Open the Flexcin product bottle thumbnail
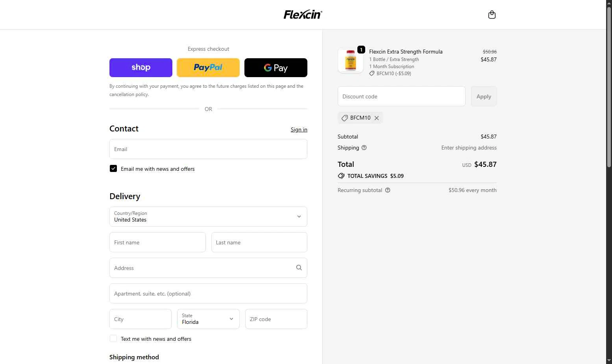 tap(351, 61)
